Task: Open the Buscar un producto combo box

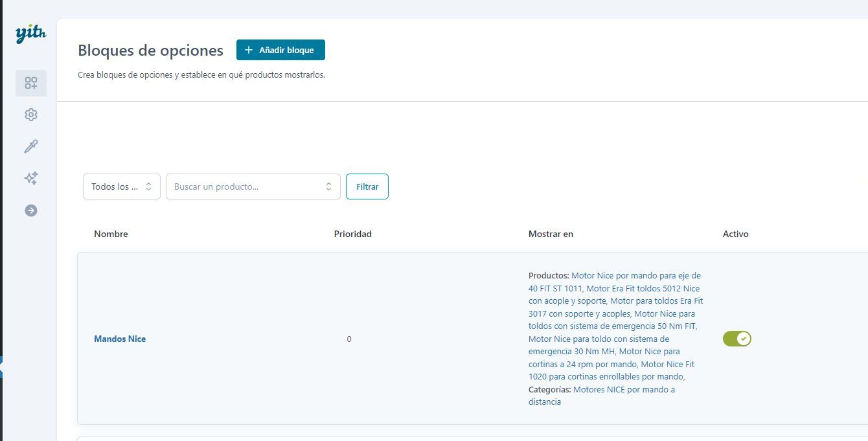Action: tap(253, 187)
